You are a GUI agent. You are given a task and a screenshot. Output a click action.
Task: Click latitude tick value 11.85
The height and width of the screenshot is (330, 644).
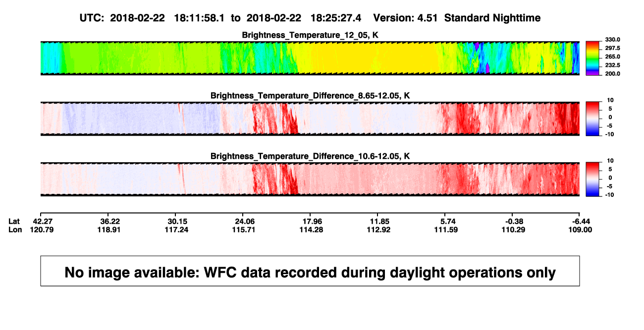380,221
